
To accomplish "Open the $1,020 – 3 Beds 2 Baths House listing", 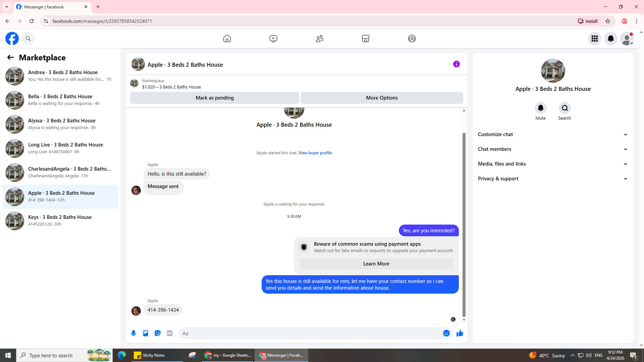I will (x=171, y=87).
